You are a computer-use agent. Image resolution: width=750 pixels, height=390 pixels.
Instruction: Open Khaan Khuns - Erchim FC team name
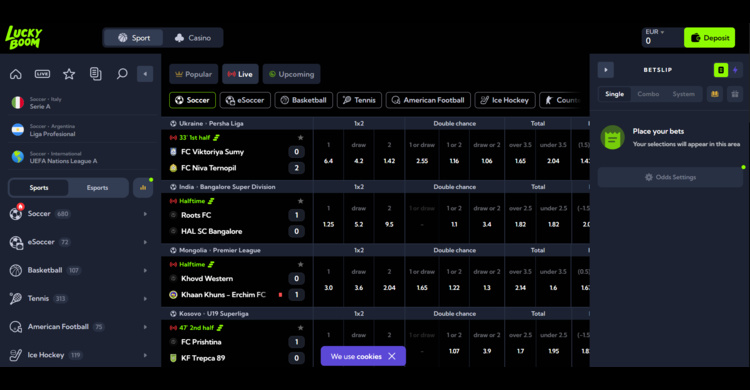(223, 295)
